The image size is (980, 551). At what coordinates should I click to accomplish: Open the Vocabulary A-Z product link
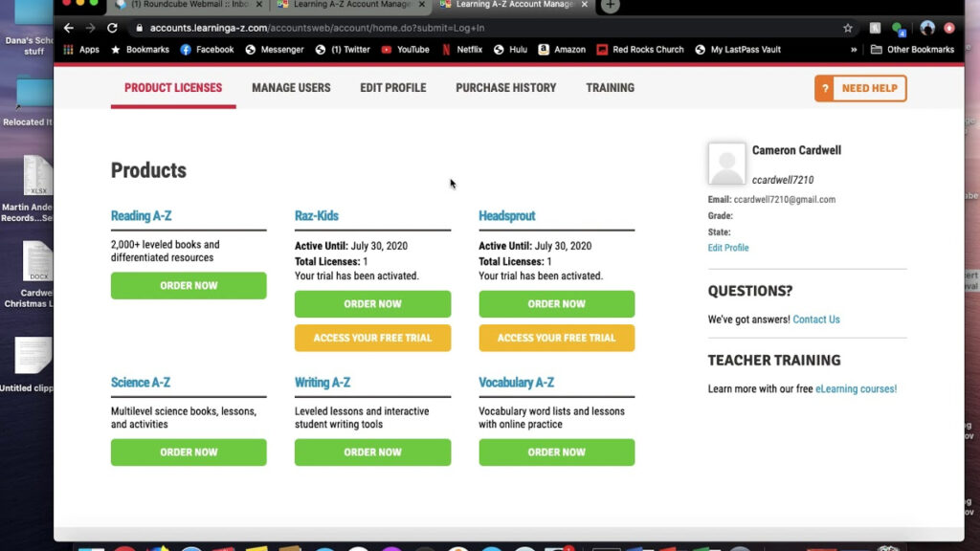[x=516, y=383]
